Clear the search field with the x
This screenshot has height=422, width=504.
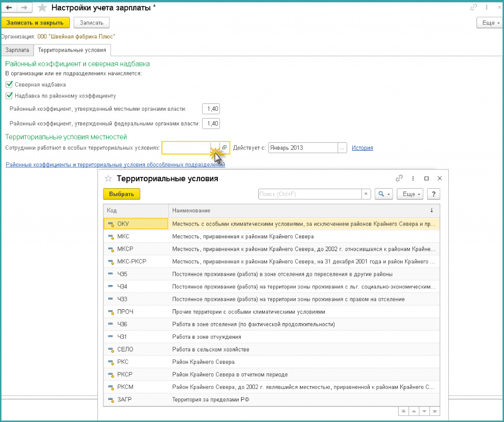pos(366,194)
